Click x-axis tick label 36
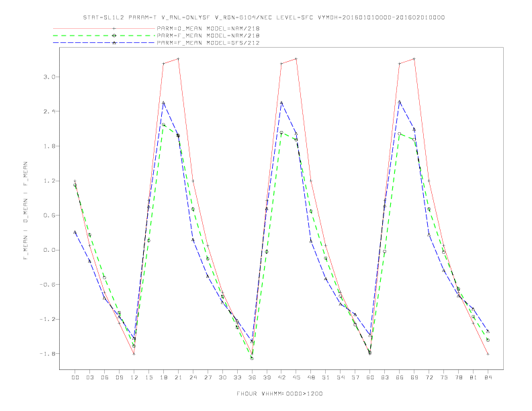Viewport: 532px width, 411px height. pyautogui.click(x=252, y=377)
